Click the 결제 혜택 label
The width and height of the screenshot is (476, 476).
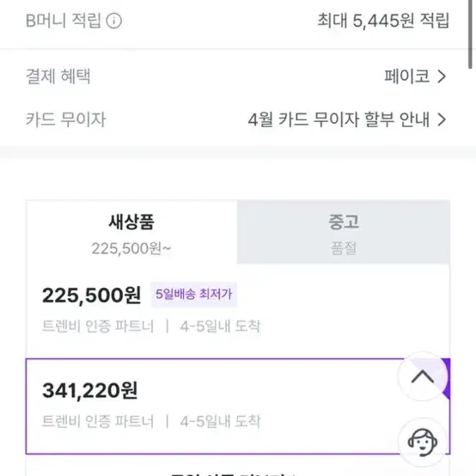click(58, 76)
